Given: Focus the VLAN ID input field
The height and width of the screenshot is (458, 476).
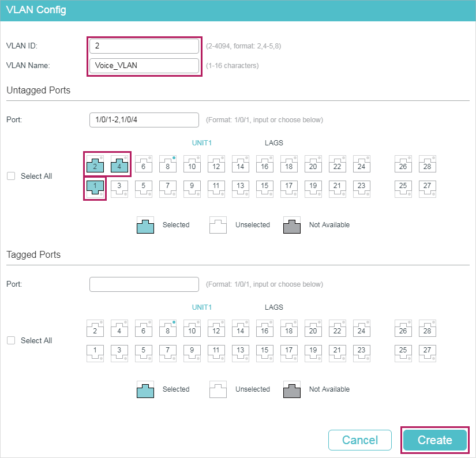Looking at the screenshot, I should pos(144,46).
